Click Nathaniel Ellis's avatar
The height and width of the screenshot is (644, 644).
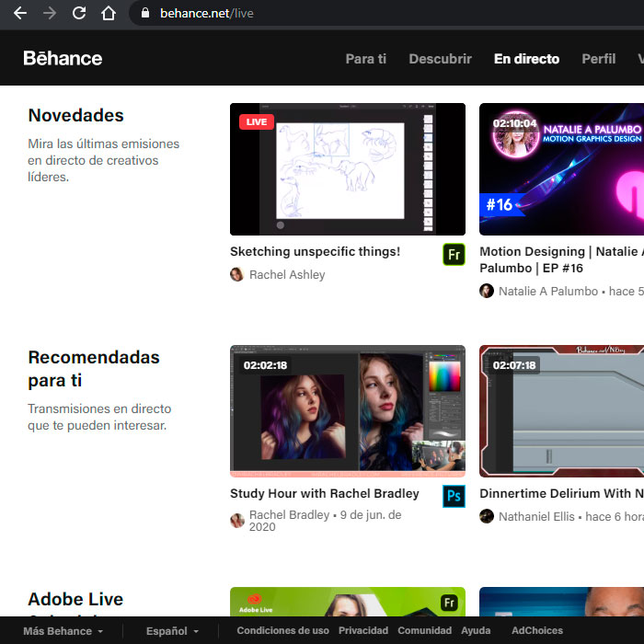point(487,516)
